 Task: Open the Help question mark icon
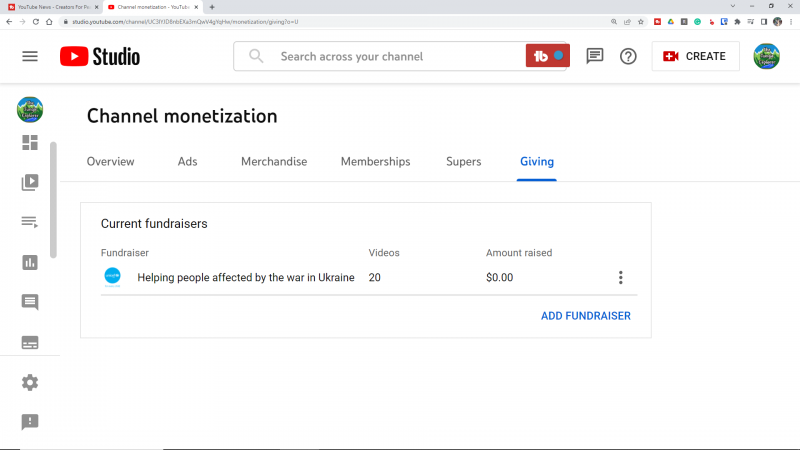tap(628, 56)
